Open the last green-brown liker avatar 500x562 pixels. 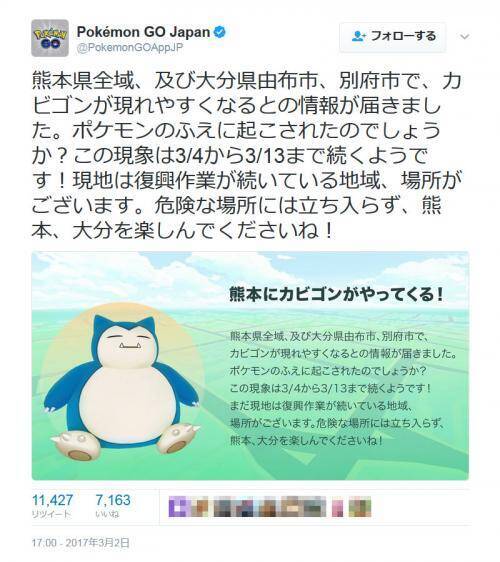pyautogui.click(x=360, y=506)
